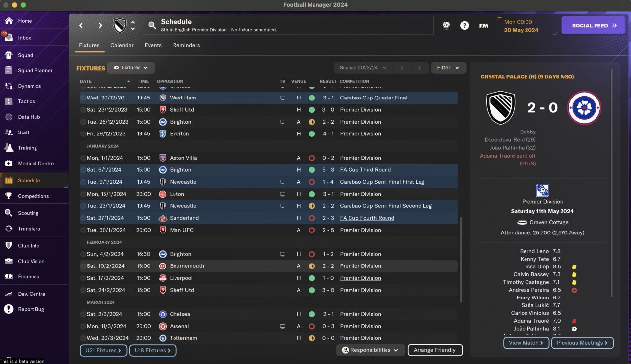Screen dimensions: 631x364
Task: Toggle the circle beside the West Ham fixture
Action: pyautogui.click(x=83, y=98)
